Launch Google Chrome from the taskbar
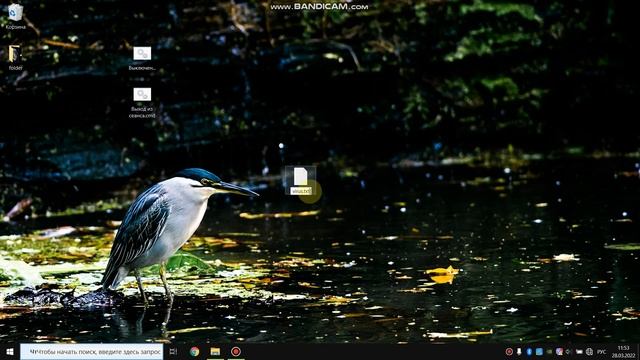Screen dimensions: 640x360 (195, 351)
